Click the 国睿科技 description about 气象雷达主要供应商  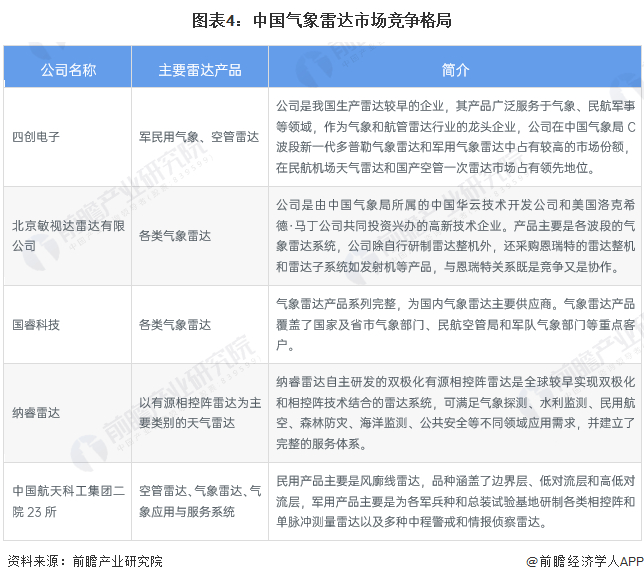tap(455, 324)
